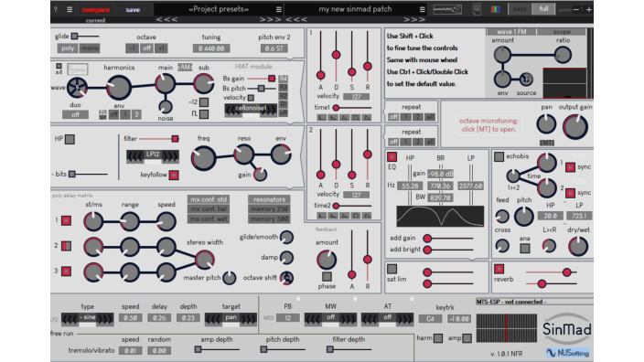Toggle the harm keytrk checkbox
The width and height of the screenshot is (644, 362).
pos(438,338)
